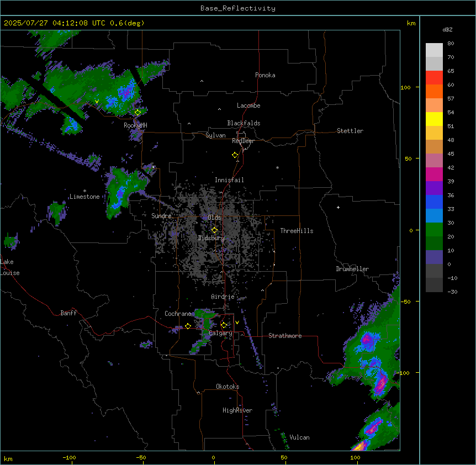The image size is (476, 465).
Task: Click the slate purple 0–10 dBZ legend band
Action: pos(434,257)
